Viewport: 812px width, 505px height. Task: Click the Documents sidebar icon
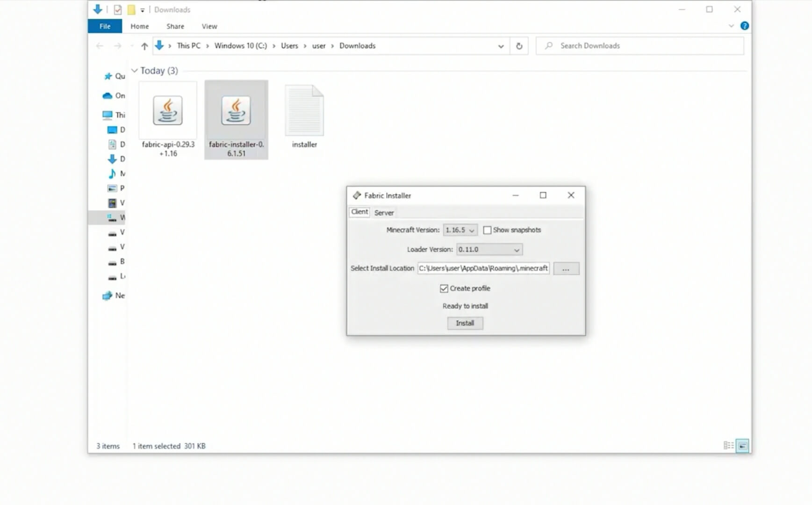(112, 144)
